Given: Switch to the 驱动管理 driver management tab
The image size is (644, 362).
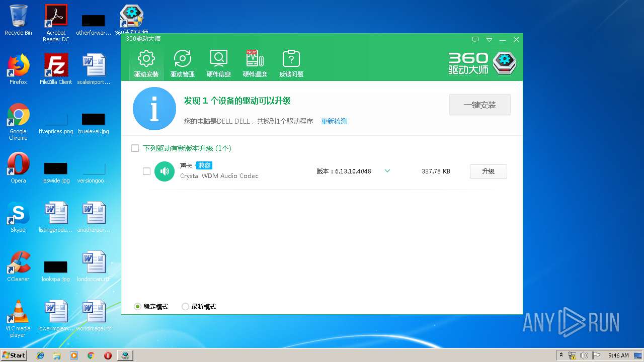Looking at the screenshot, I should (x=183, y=63).
